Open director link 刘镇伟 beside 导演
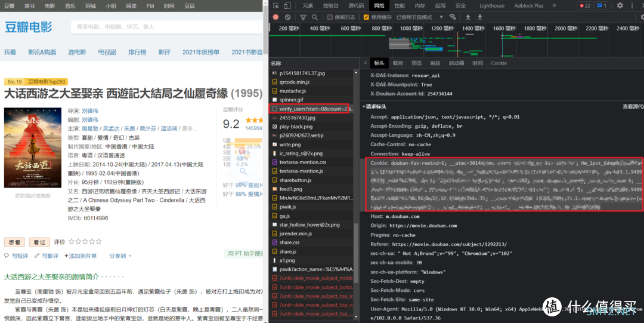This screenshot has width=644, height=323. pos(89,110)
